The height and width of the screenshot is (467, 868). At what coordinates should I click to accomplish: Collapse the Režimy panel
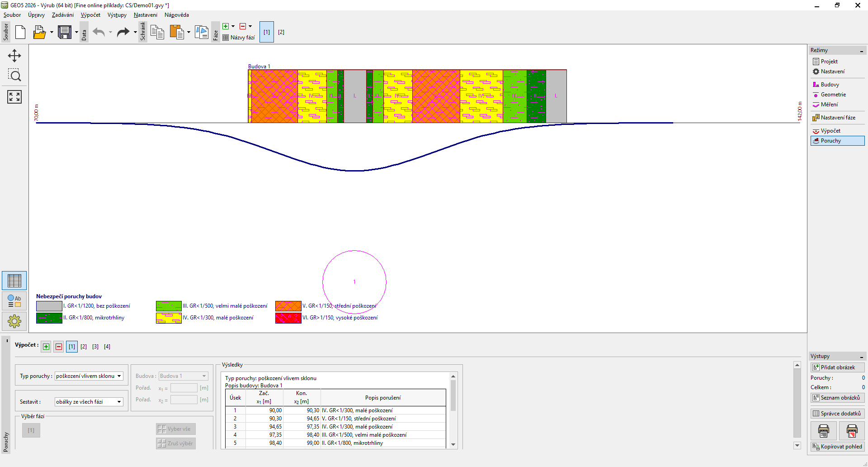(x=861, y=51)
